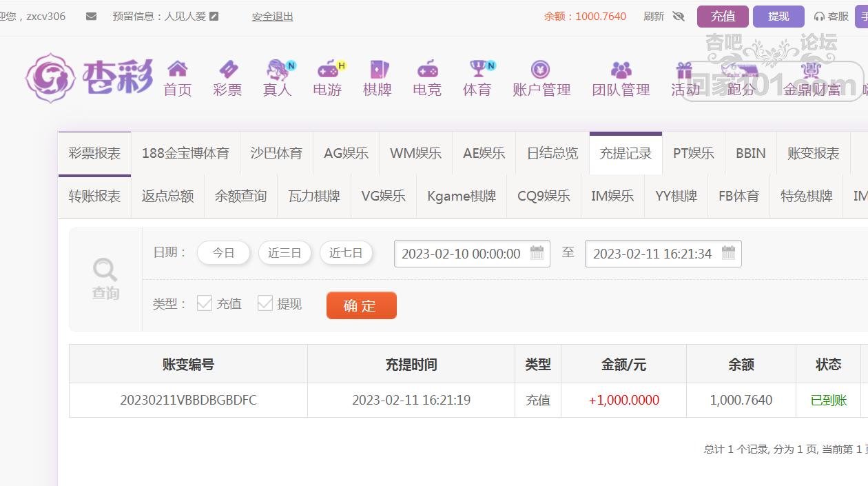
Task: Click the 充值 recharge button
Action: pos(723,16)
